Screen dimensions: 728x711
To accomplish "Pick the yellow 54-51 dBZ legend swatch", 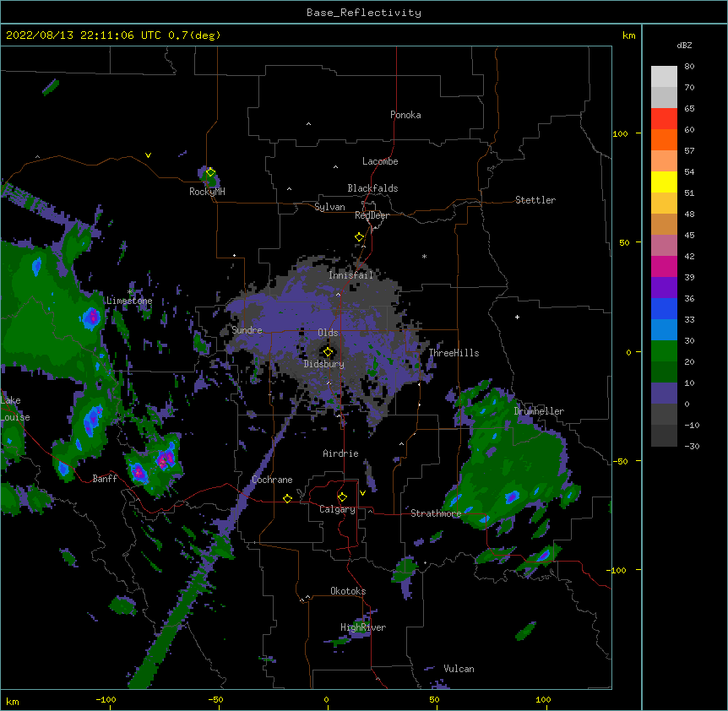I will (x=664, y=182).
